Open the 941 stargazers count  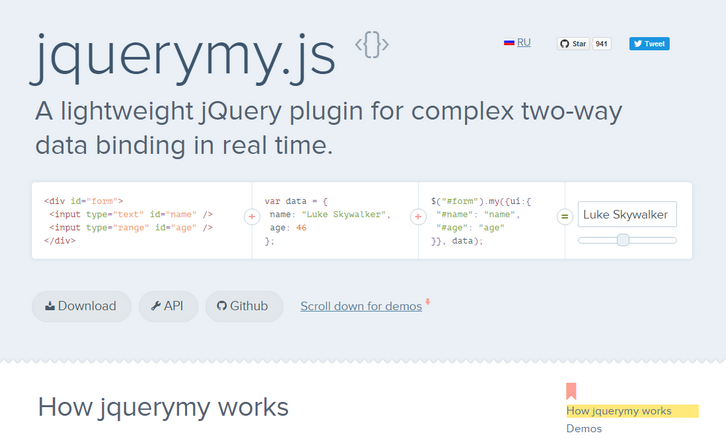point(601,44)
